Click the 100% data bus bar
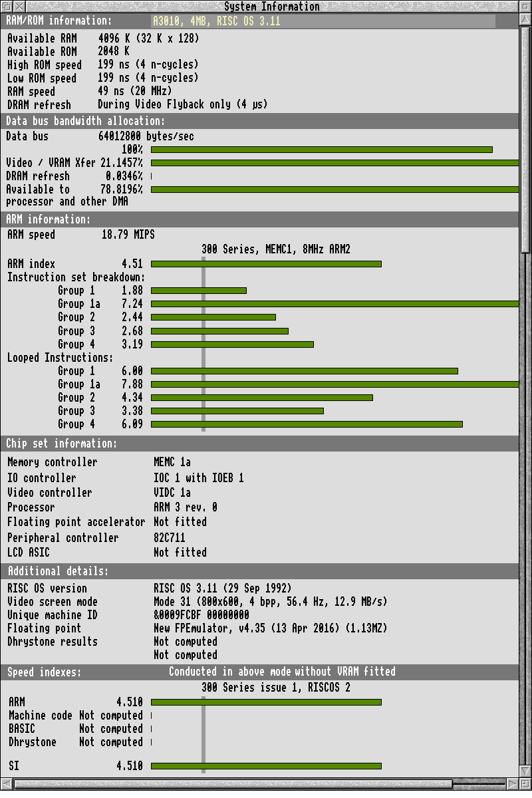 [x=322, y=150]
